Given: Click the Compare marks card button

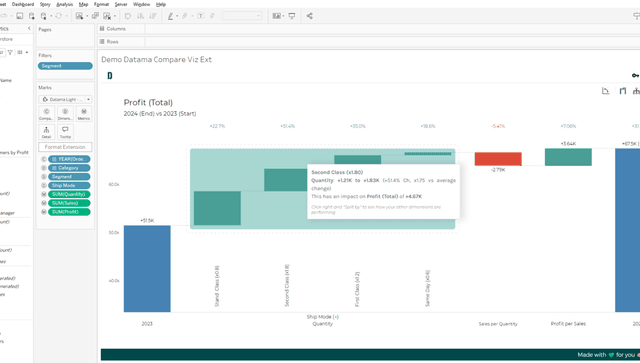Looking at the screenshot, I should 46,114.
